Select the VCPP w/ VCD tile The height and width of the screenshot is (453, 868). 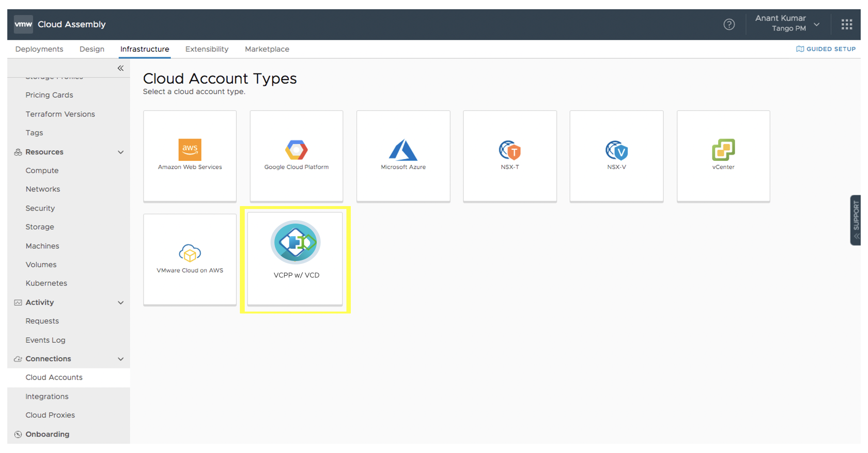point(295,258)
